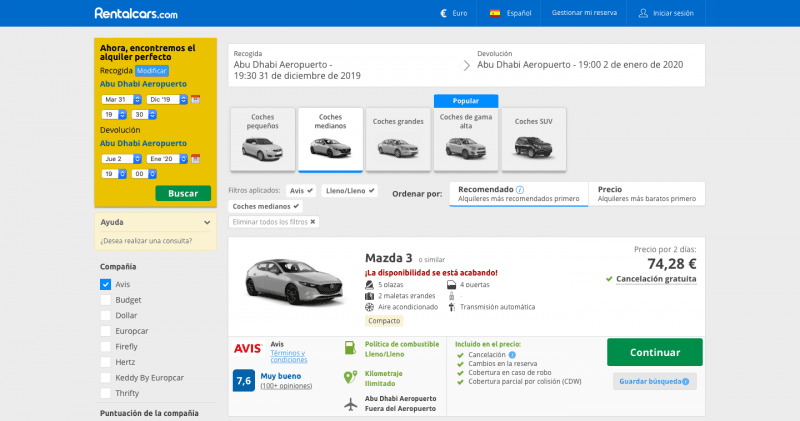
Task: Check the Hertz company checkbox
Action: click(x=106, y=362)
